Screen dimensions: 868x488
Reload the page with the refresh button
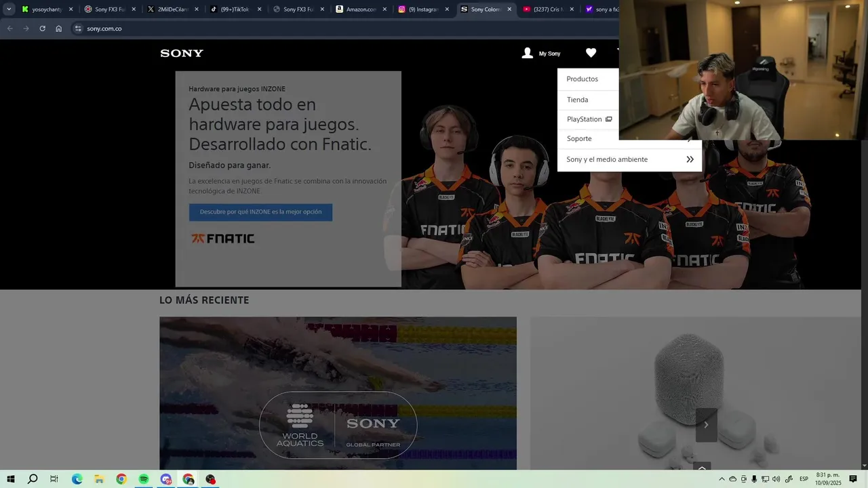pyautogui.click(x=42, y=28)
